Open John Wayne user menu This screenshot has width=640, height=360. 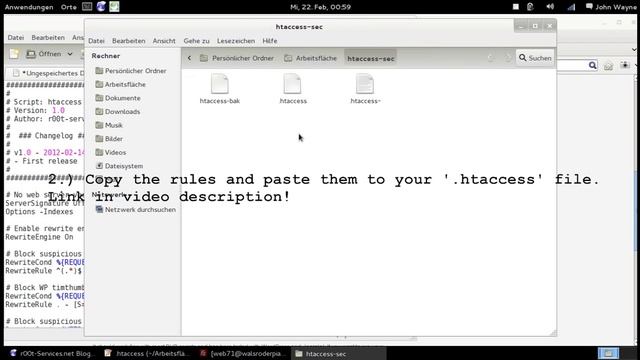pos(611,7)
